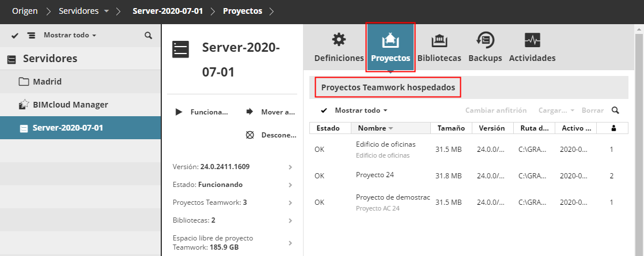The image size is (644, 256).
Task: Open the Servidores breadcrumb dropdown arrow
Action: (107, 12)
